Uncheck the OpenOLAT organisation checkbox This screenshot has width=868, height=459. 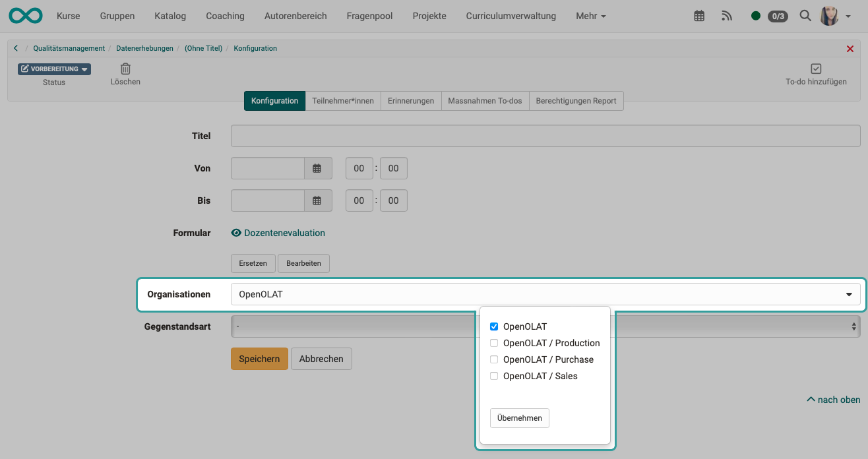(493, 326)
